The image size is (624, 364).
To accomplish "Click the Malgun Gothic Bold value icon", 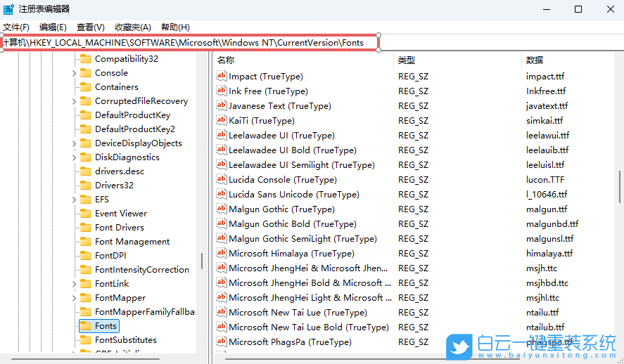I will 221,224.
